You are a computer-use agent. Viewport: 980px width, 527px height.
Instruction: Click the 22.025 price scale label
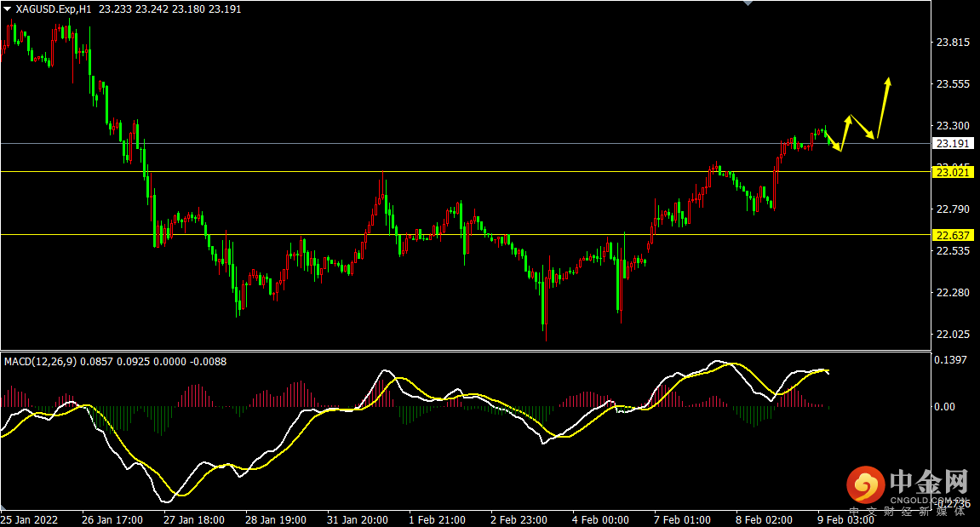point(953,334)
